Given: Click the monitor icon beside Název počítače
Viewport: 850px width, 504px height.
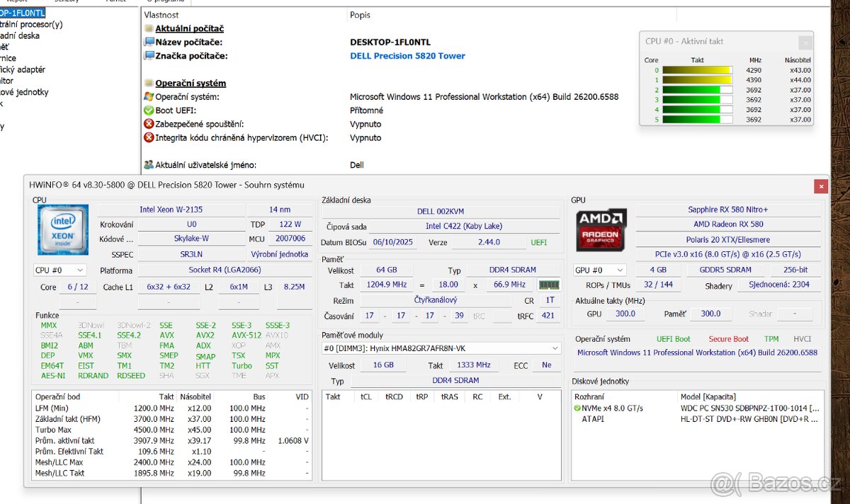Looking at the screenshot, I should [149, 42].
